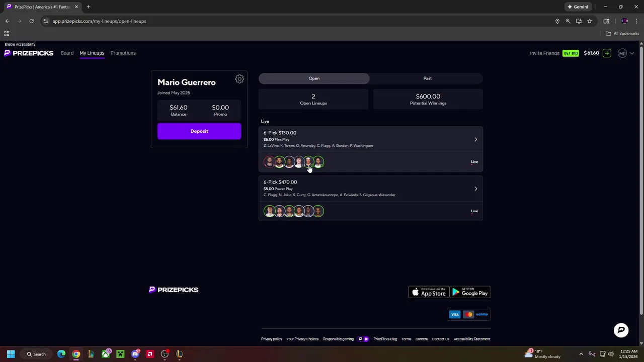Click the Invite Friends link
Image resolution: width=644 pixels, height=362 pixels.
[544, 53]
